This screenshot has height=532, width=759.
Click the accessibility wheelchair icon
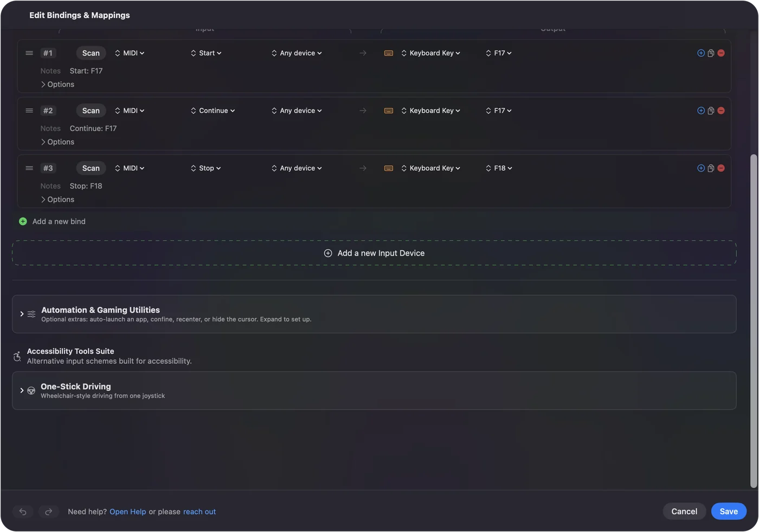pos(17,356)
